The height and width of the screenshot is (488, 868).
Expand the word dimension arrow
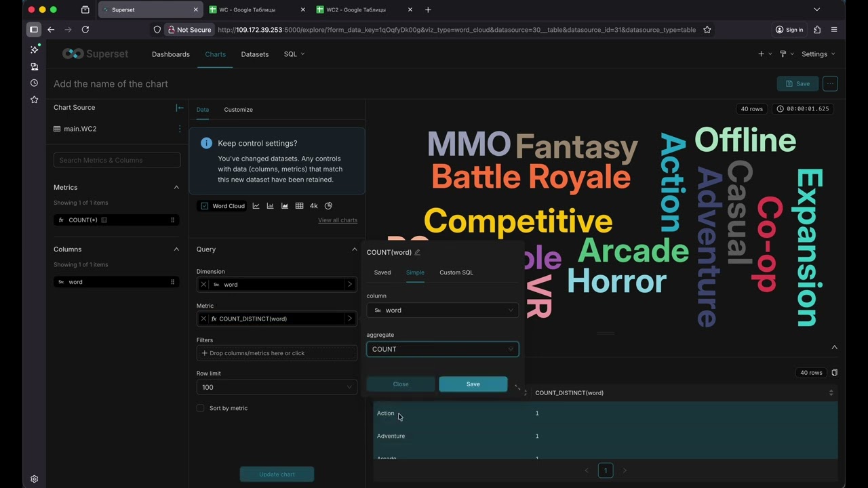(x=350, y=285)
